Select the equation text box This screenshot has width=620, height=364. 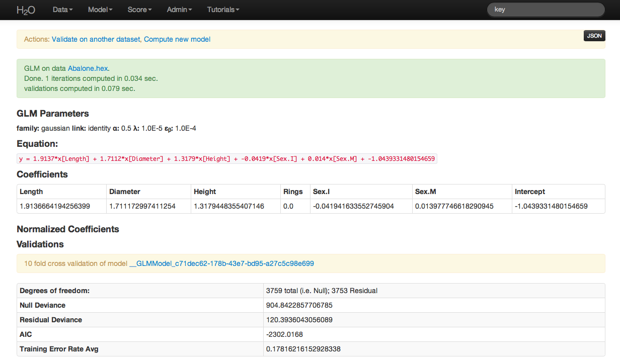pyautogui.click(x=226, y=158)
